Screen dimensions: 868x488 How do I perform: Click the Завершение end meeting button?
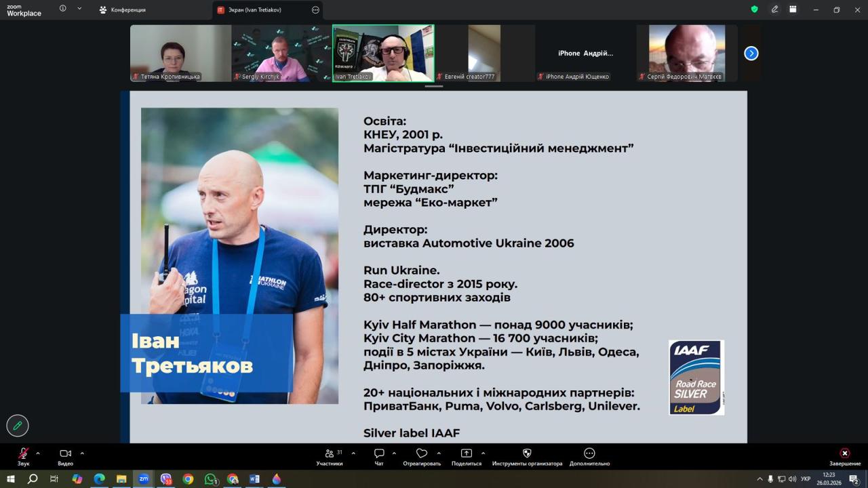click(x=844, y=454)
